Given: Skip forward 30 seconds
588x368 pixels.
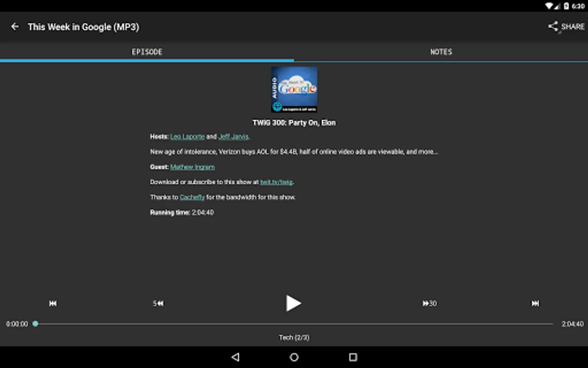Looking at the screenshot, I should [430, 303].
